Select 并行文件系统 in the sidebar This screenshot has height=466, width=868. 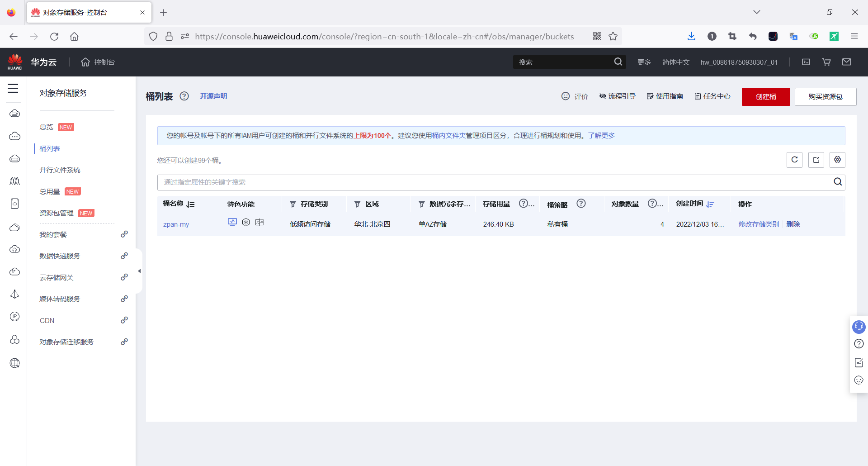pos(60,170)
